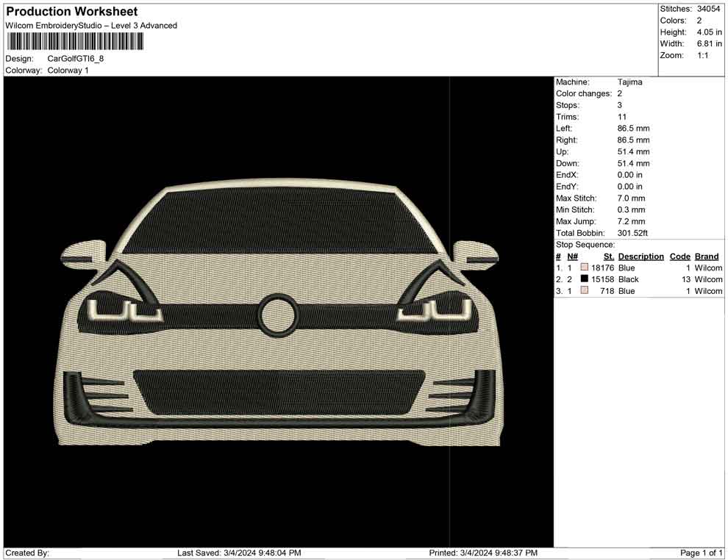Click the Production Worksheet title
The image size is (728, 560).
point(71,12)
